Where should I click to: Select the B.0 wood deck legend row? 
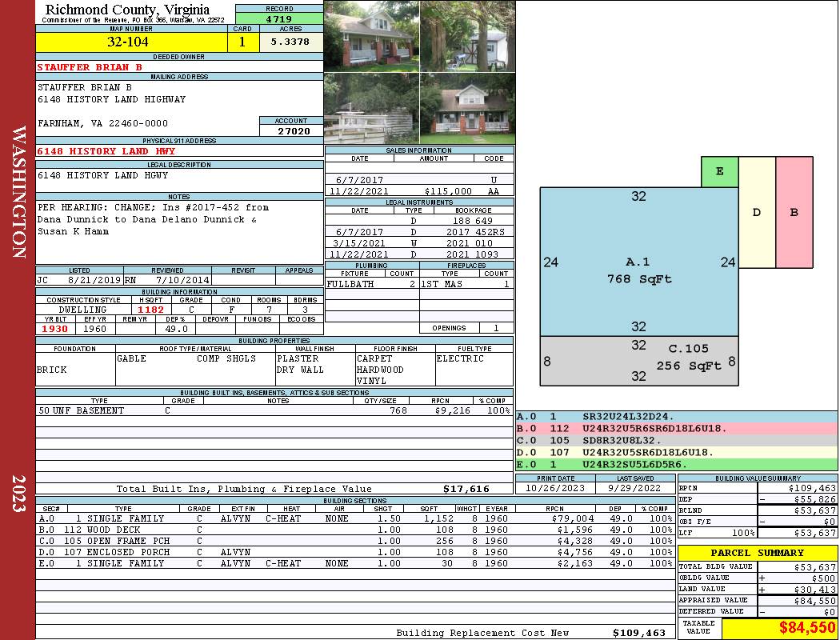676,428
